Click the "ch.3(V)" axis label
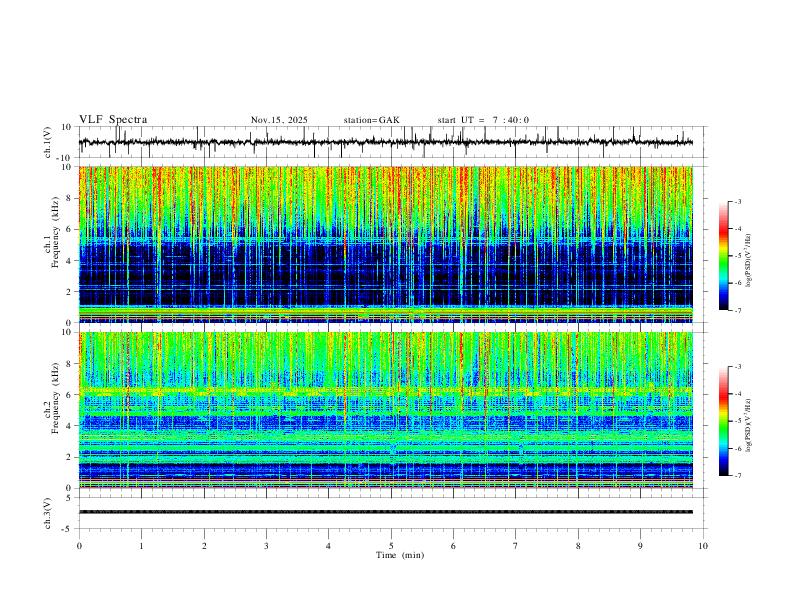Viewport: 792px width, 612px height. (x=48, y=514)
